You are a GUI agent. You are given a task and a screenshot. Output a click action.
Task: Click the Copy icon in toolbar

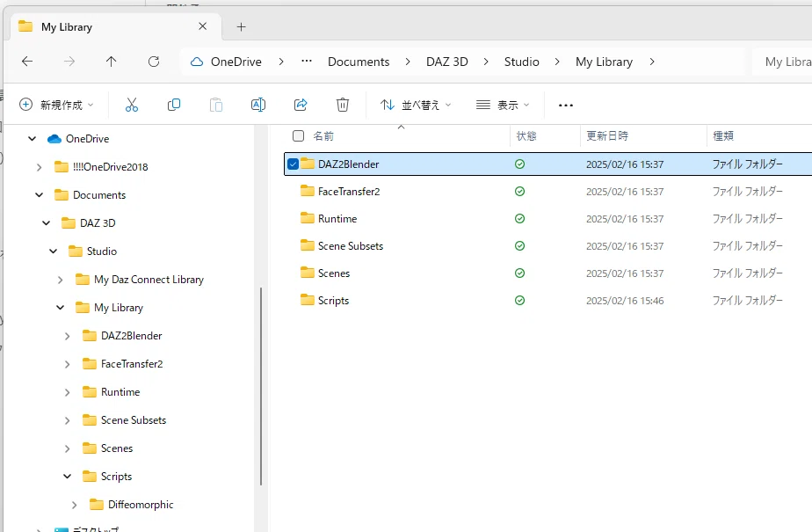point(174,106)
